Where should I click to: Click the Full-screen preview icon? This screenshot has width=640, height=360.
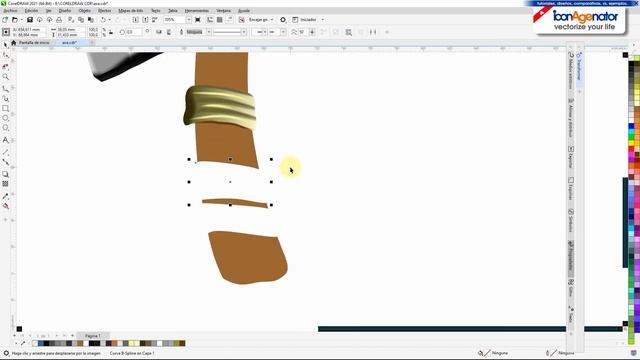(x=198, y=20)
